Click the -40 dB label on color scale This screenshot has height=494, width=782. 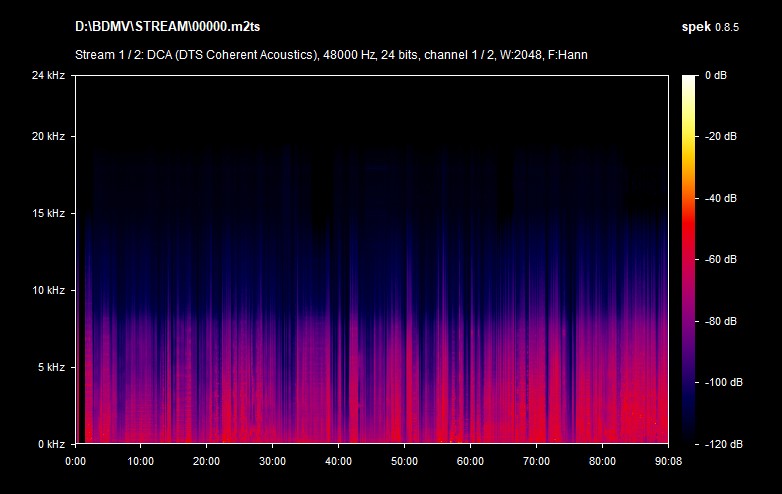[x=720, y=198]
